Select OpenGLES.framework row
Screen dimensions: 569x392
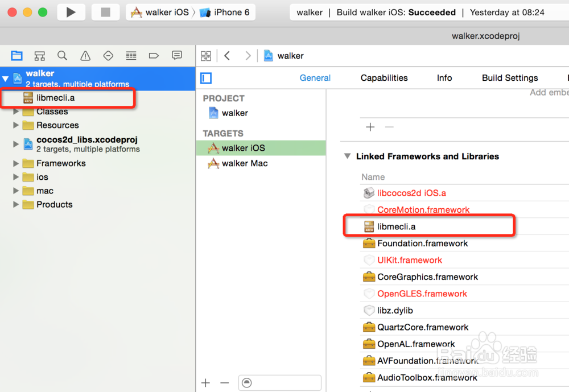pyautogui.click(x=464, y=294)
